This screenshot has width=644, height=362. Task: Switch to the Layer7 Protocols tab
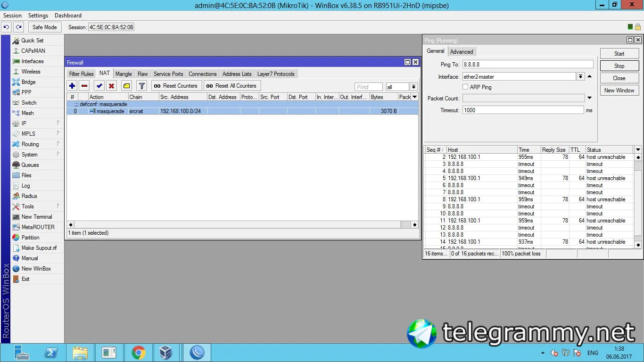tap(276, 74)
